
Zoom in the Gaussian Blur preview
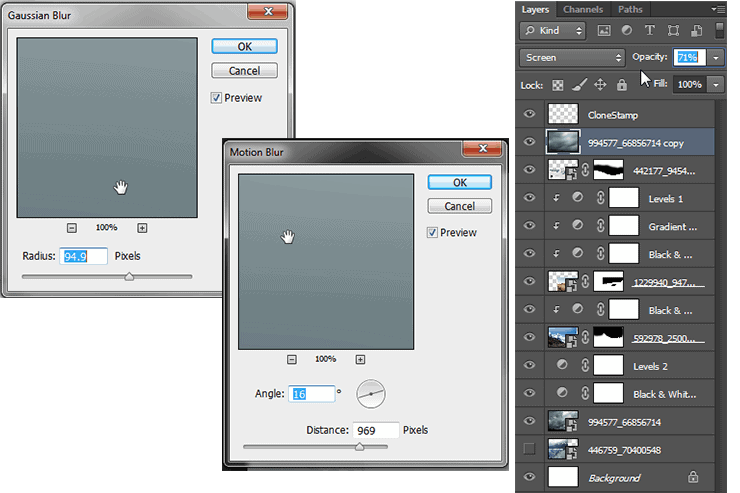pyautogui.click(x=142, y=228)
